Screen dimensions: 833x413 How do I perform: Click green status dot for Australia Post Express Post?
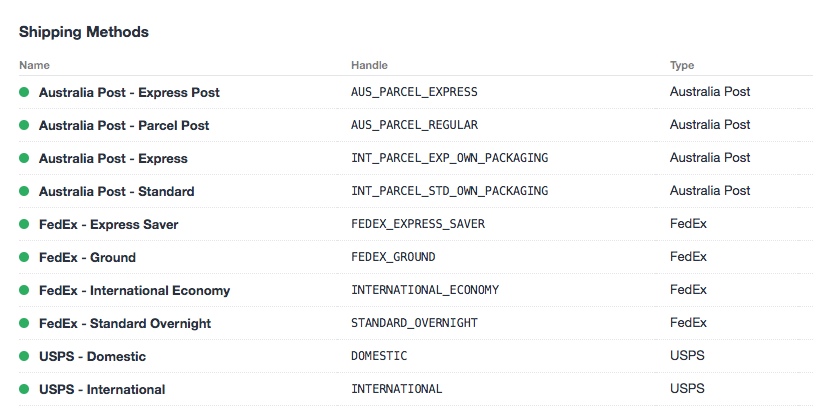[25, 92]
